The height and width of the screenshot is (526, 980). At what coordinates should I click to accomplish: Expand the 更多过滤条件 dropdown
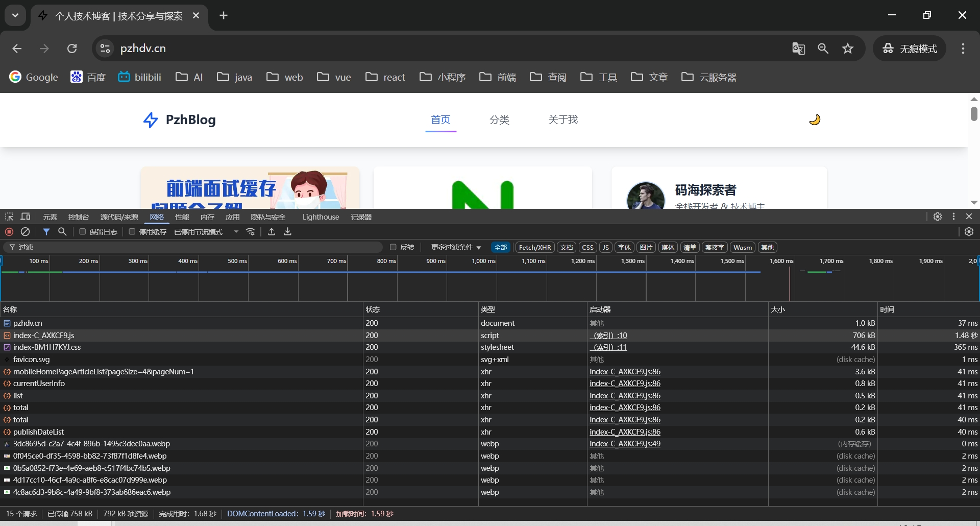point(456,247)
